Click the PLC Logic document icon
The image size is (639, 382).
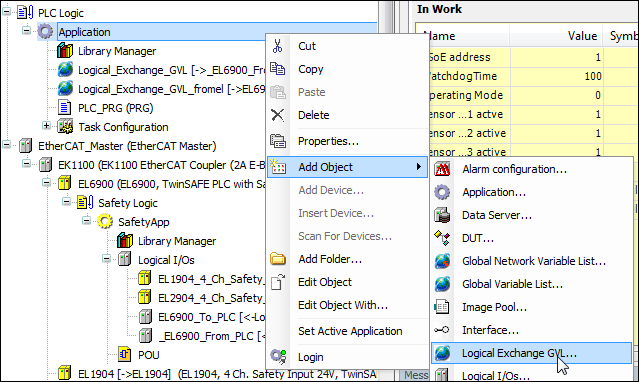point(25,13)
